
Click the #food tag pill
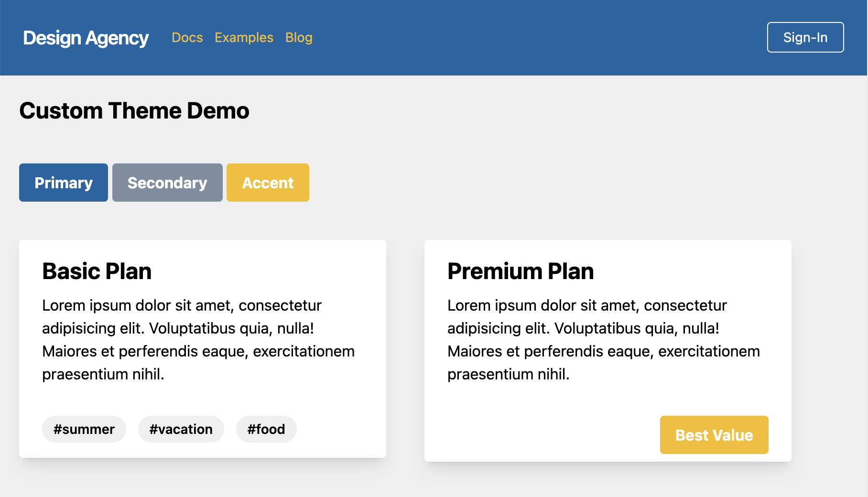pos(266,429)
